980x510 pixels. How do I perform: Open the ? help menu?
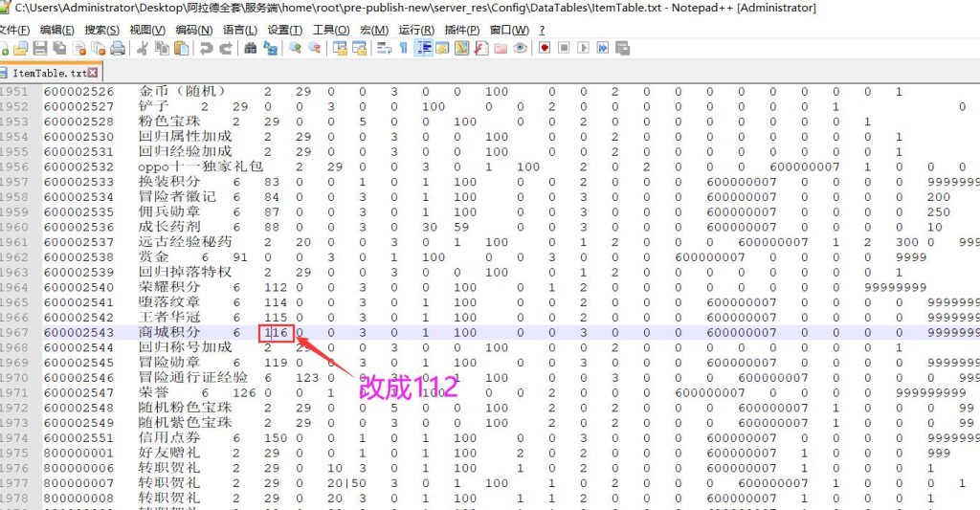click(x=542, y=30)
